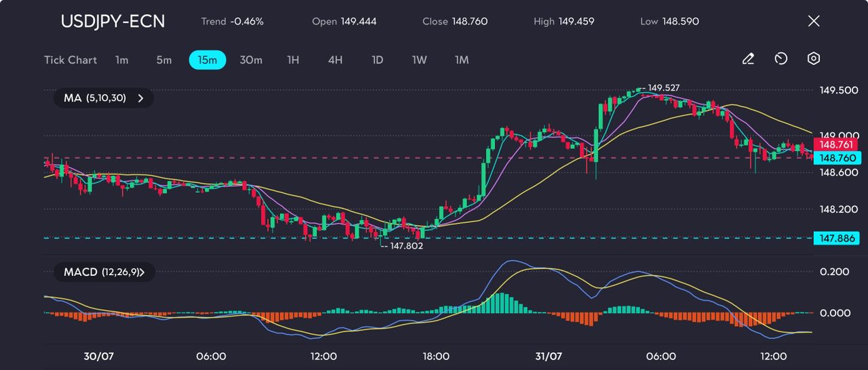Select the 1M monthly timeframe
The height and width of the screenshot is (370, 868).
click(462, 60)
